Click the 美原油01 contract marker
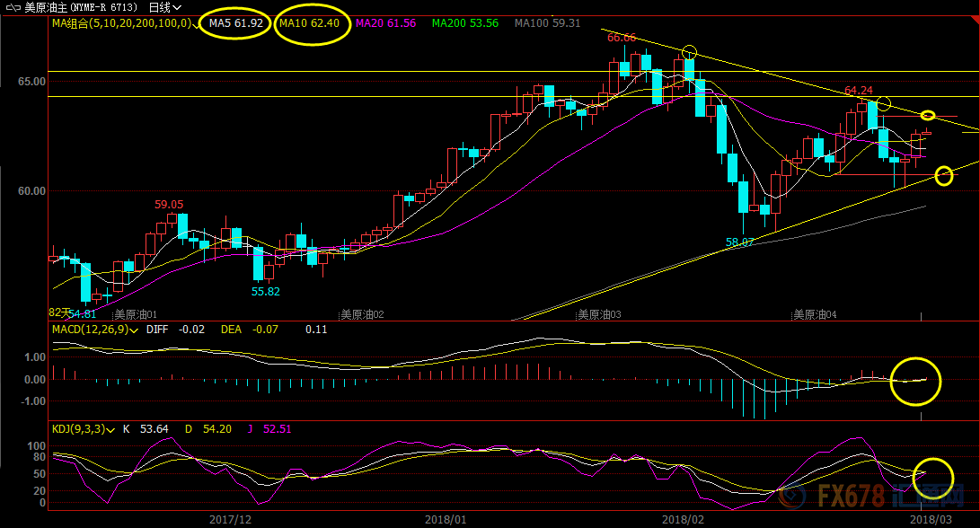Viewport: 980px width, 528px height. point(136,315)
